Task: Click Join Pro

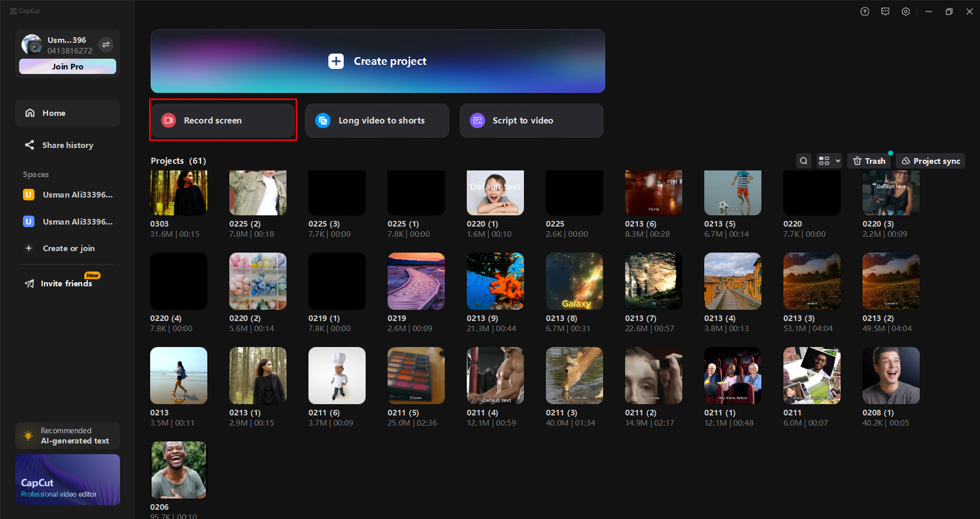Action: point(67,66)
